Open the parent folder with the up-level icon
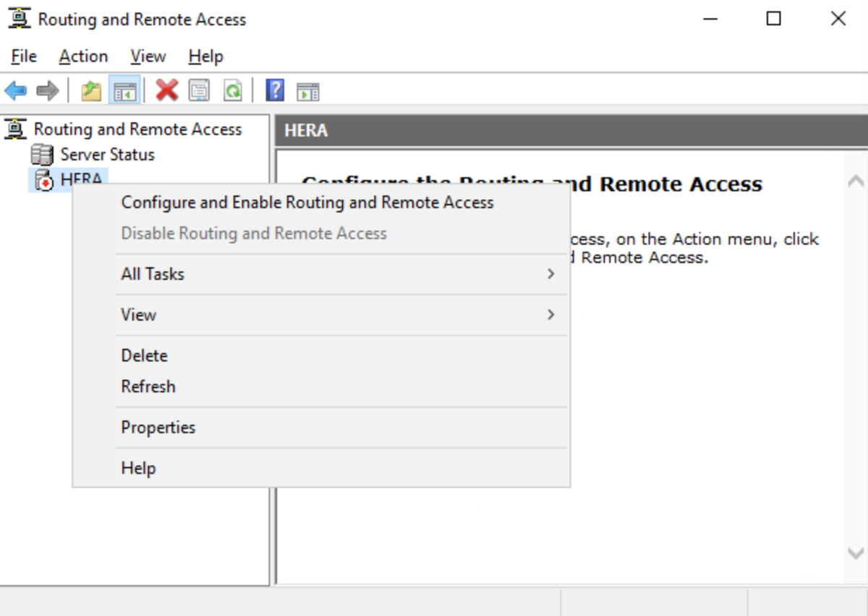This screenshot has height=616, width=868. (x=88, y=90)
